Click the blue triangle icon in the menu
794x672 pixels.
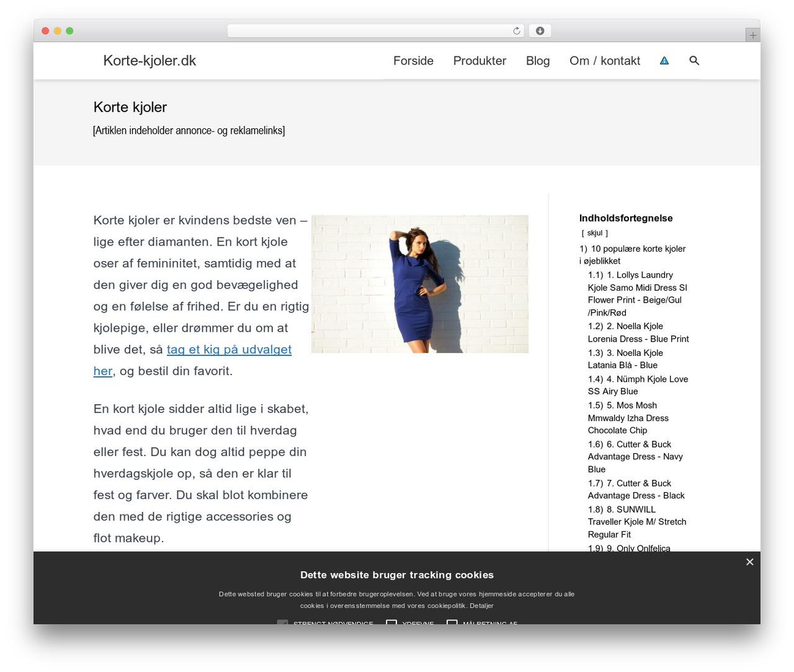coord(664,61)
